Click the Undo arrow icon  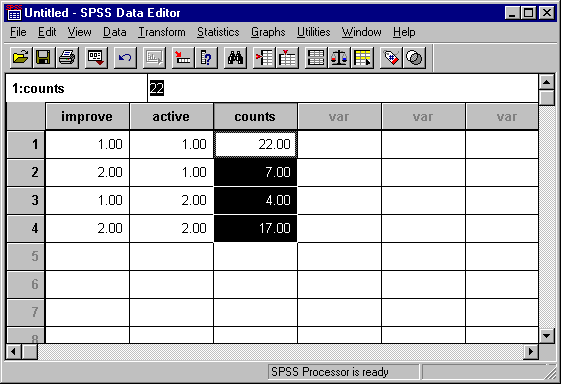125,58
